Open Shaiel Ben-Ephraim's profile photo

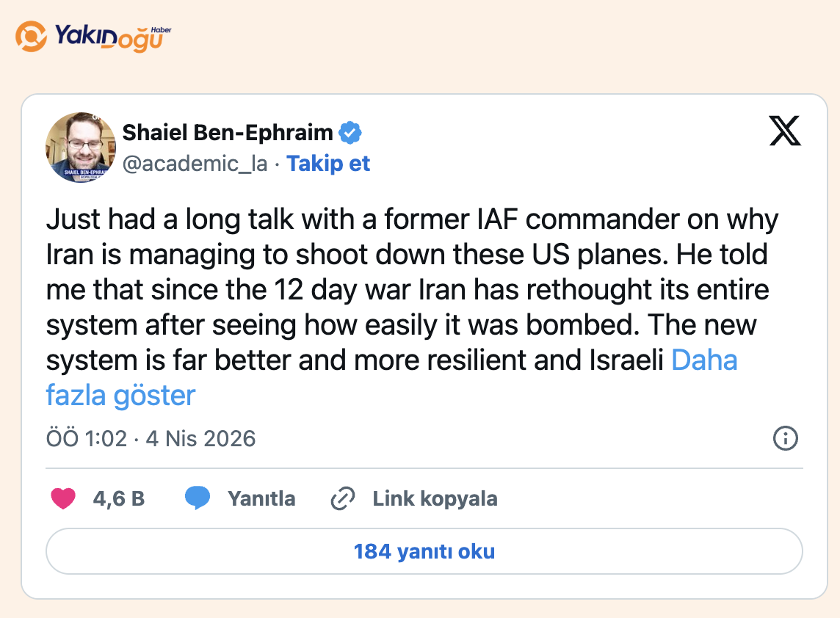(x=81, y=148)
